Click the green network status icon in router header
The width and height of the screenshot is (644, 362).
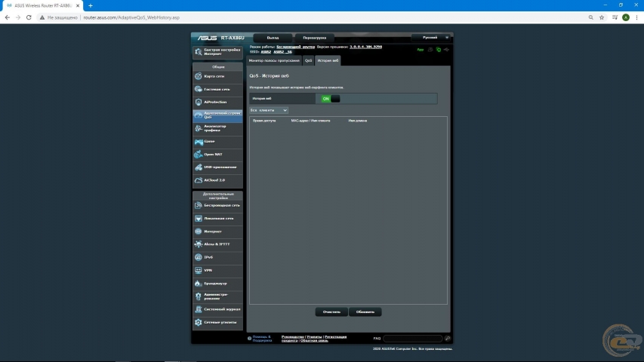(439, 50)
